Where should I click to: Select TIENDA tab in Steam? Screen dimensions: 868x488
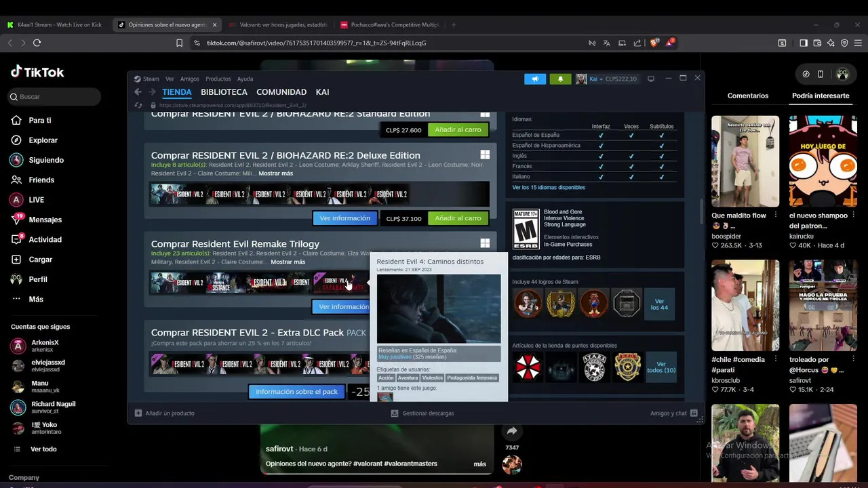pyautogui.click(x=177, y=92)
